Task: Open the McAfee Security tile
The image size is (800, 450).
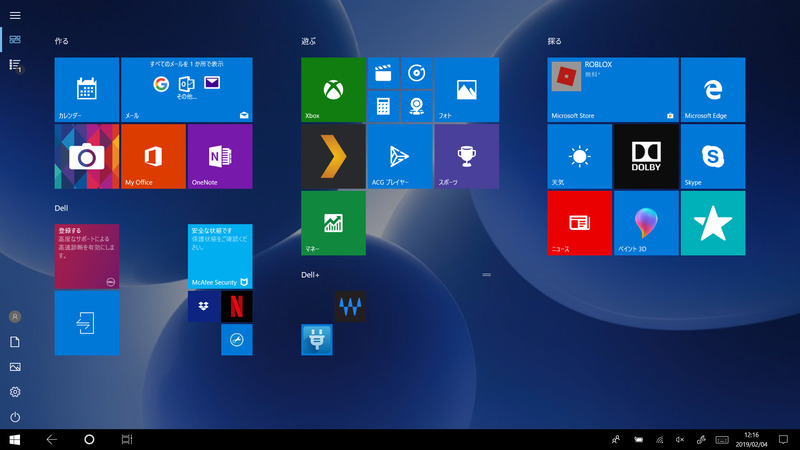Action: [x=220, y=257]
